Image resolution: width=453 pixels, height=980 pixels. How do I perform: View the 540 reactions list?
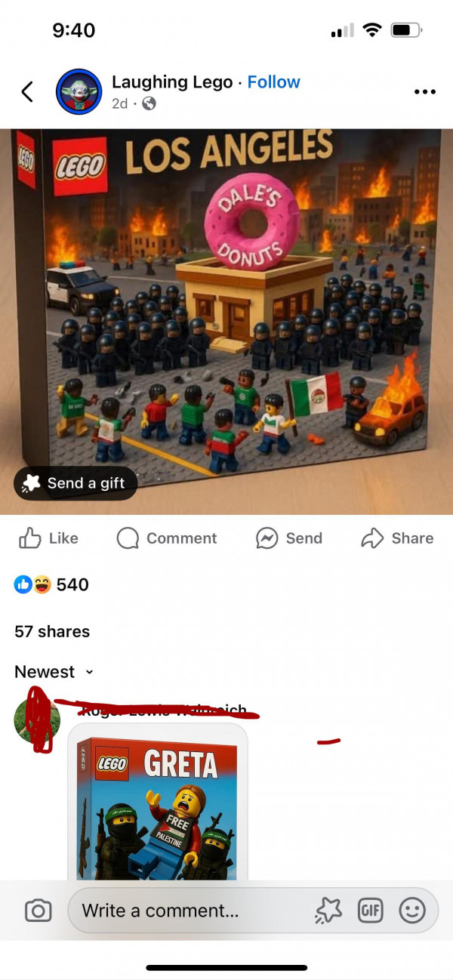[x=52, y=584]
